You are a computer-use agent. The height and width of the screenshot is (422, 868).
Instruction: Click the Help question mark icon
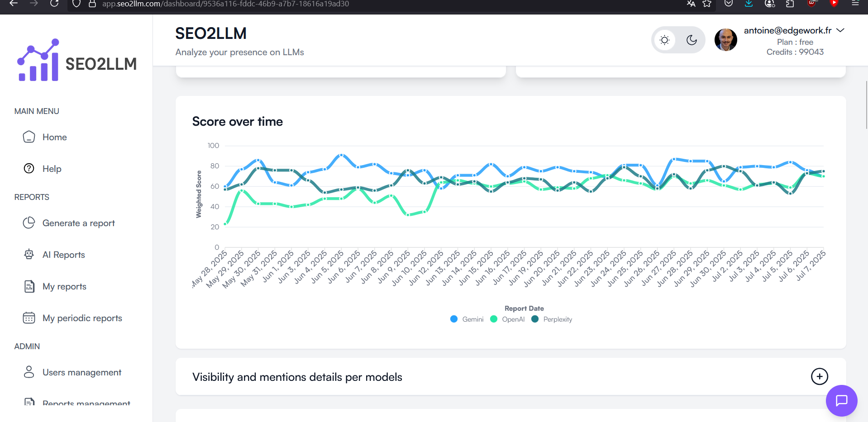[29, 168]
